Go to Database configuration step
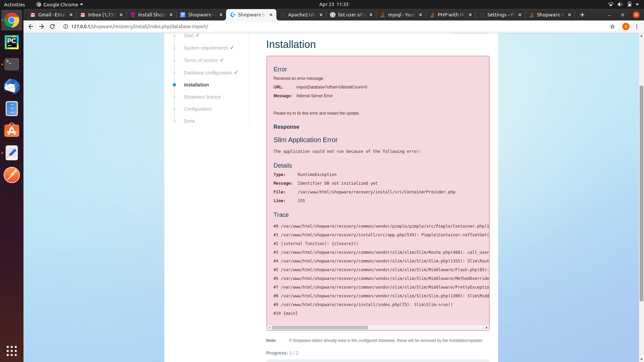644x362 pixels. 208,73
